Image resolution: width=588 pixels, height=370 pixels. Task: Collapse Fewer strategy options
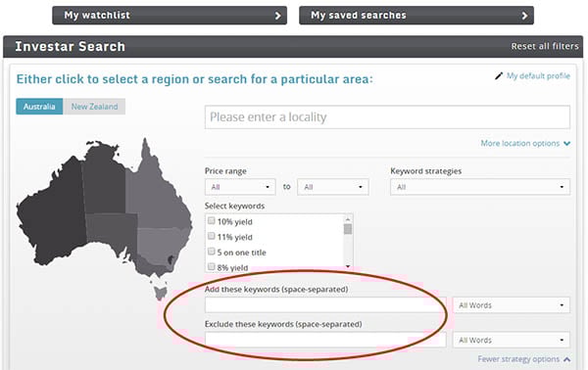point(524,359)
